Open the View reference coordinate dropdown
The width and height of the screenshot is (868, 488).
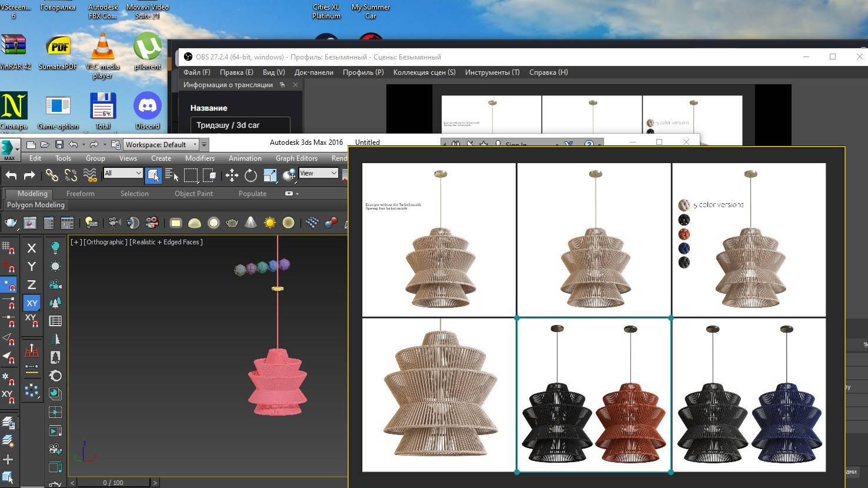click(318, 173)
